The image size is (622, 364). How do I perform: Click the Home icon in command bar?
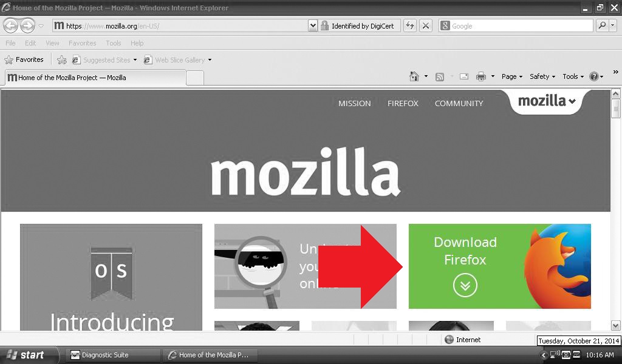(414, 76)
